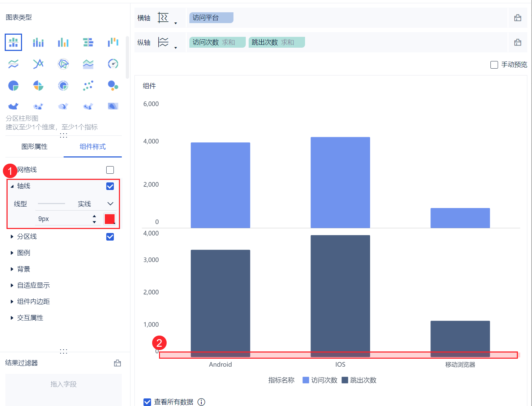
Task: Enable the 网格线 checkbox
Action: pyautogui.click(x=110, y=170)
